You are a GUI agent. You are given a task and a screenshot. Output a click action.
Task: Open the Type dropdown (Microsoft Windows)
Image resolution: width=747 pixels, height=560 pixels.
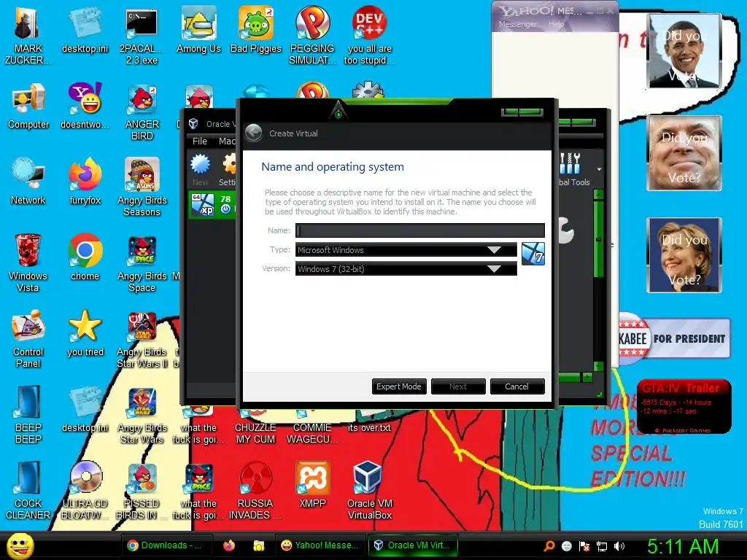pyautogui.click(x=406, y=249)
